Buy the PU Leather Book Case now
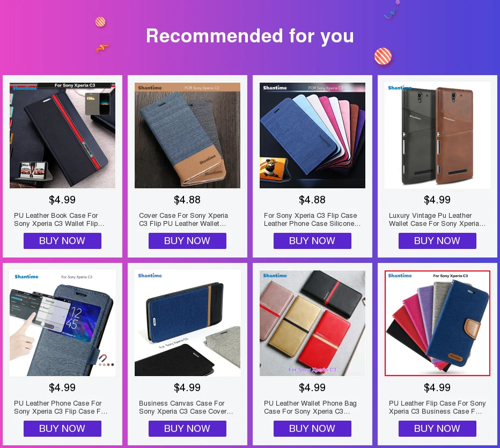 coord(62,241)
